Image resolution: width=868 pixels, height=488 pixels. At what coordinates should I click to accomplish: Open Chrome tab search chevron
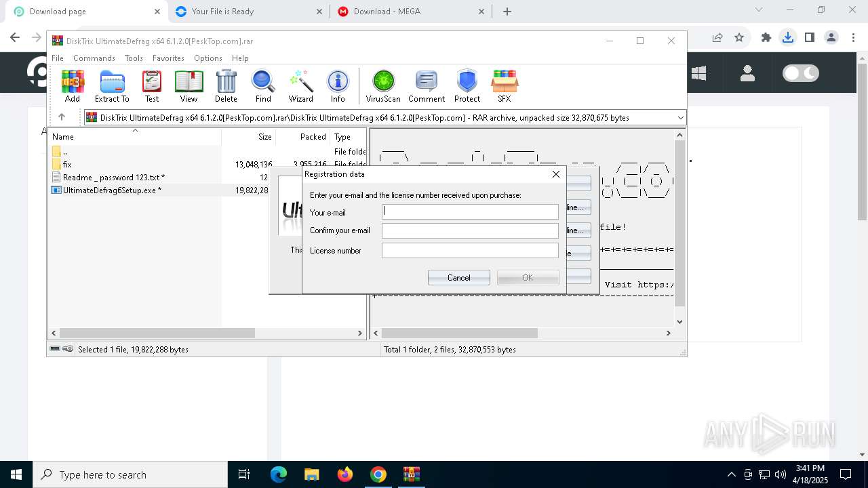click(x=759, y=10)
